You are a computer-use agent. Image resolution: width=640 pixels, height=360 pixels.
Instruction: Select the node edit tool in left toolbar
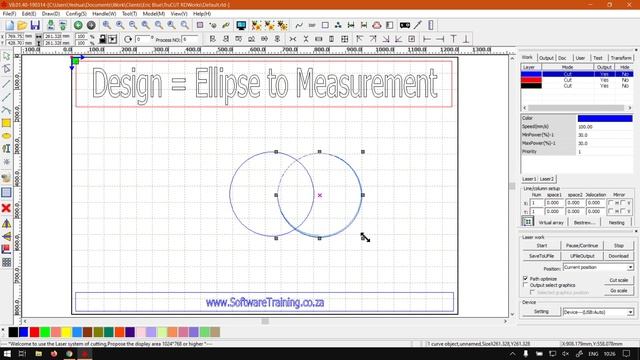pyautogui.click(x=6, y=69)
